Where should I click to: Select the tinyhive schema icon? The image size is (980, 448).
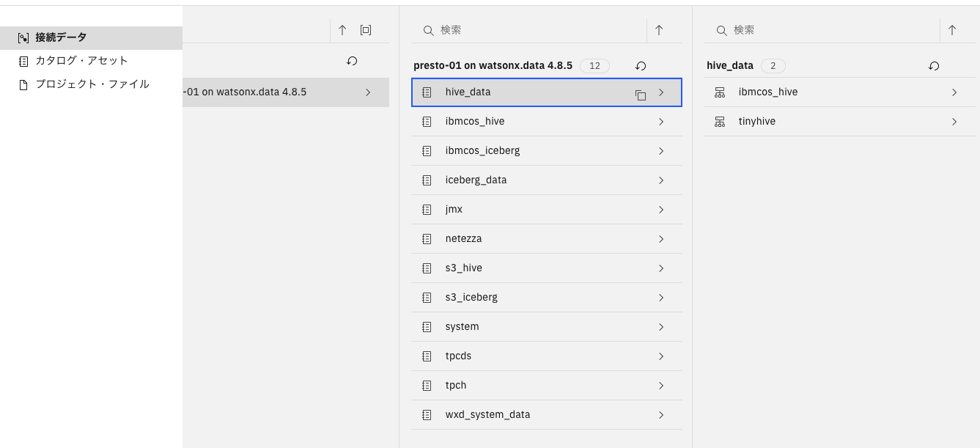pos(720,122)
